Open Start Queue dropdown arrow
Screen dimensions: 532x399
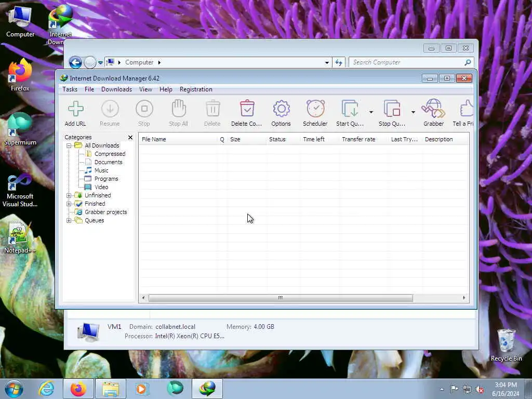[x=371, y=112]
